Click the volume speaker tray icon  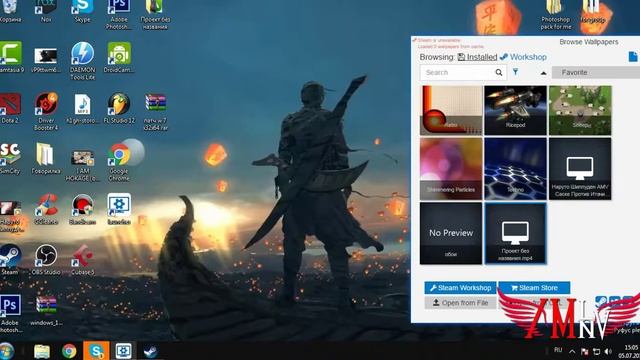608,351
